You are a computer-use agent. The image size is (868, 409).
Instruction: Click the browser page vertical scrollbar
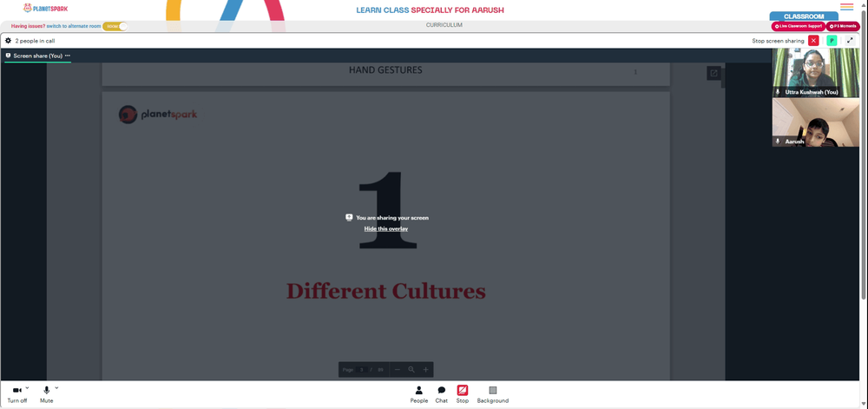[x=865, y=155]
